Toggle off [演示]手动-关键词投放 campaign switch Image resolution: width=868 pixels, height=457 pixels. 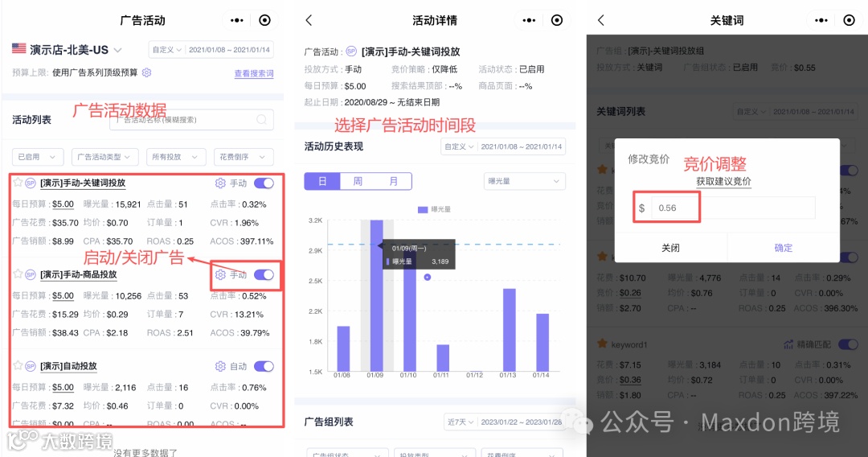[264, 183]
